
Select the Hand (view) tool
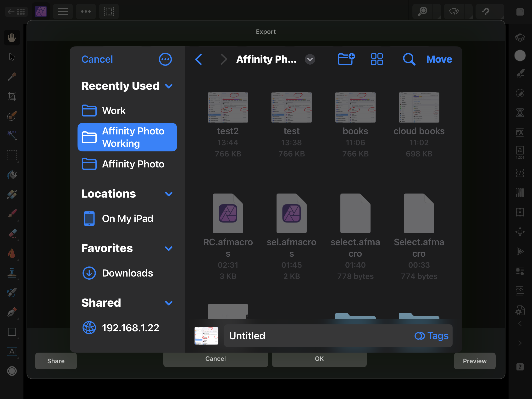pos(12,38)
